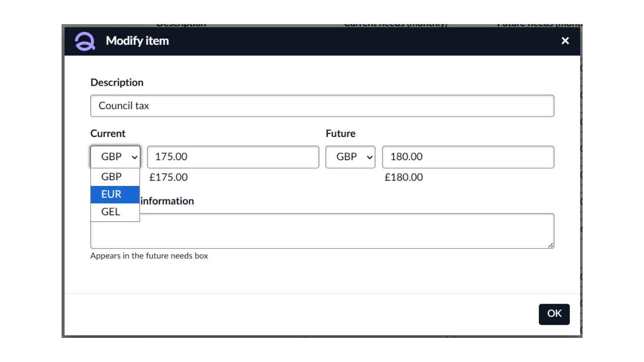Click the text area resize handle
Screen dimensions: 644x362
[550, 245]
